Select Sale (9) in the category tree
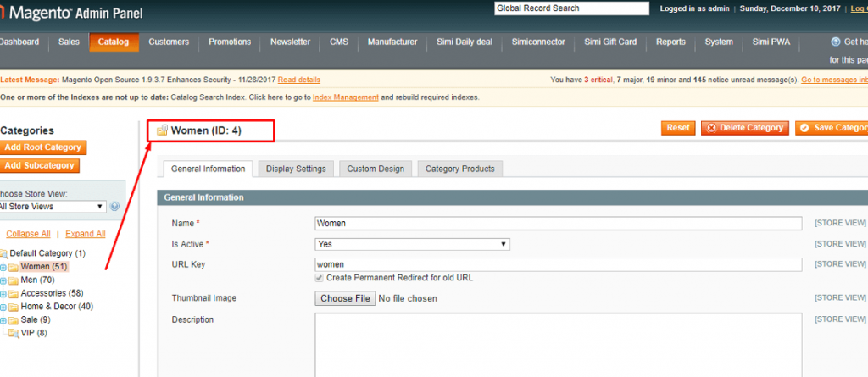The width and height of the screenshot is (868, 377). click(36, 320)
